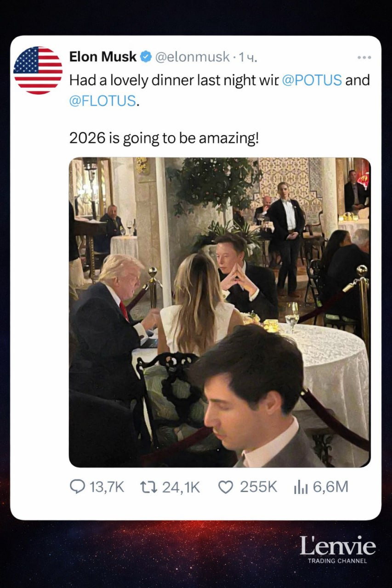View post analytics via the bar chart icon

coord(301,486)
